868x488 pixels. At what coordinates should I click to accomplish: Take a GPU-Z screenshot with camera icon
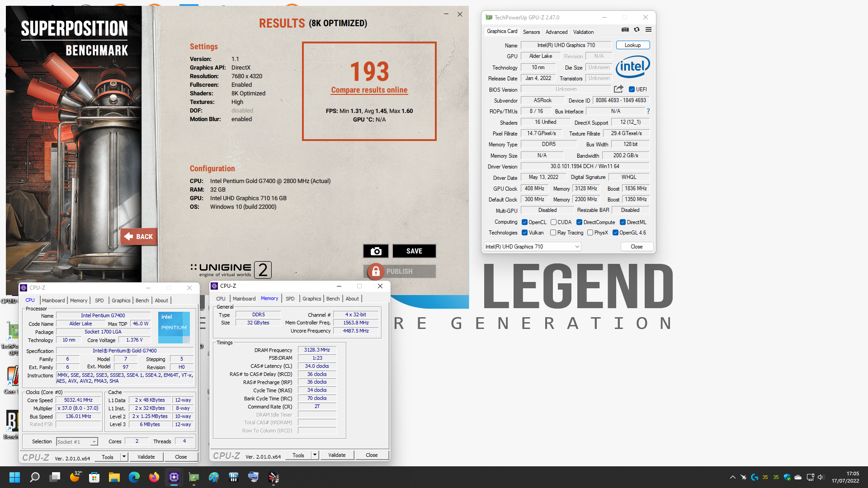625,29
